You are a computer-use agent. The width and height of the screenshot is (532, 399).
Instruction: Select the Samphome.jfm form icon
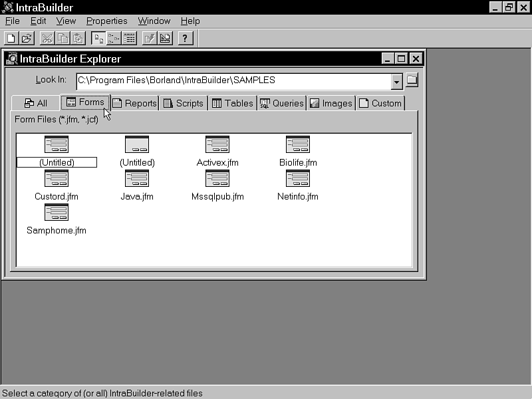(56, 213)
